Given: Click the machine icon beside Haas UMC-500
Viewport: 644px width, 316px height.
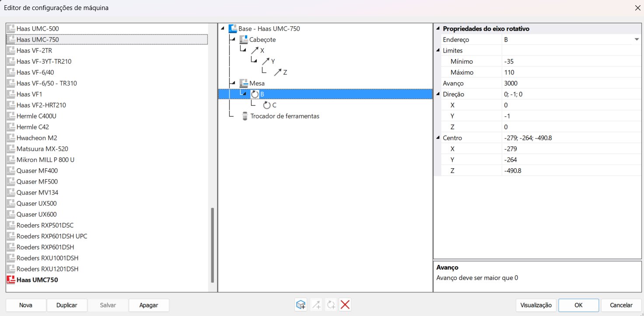Looking at the screenshot, I should coord(11,28).
